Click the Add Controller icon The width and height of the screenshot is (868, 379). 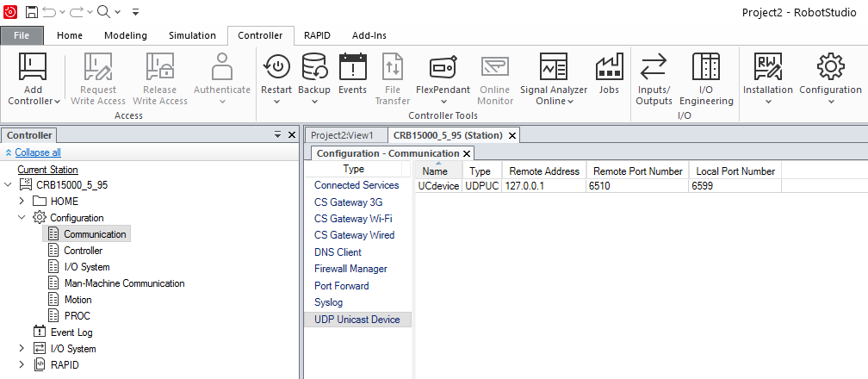33,67
